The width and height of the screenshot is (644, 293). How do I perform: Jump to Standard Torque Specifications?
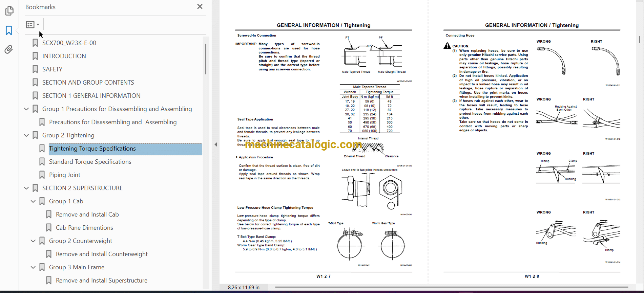90,162
